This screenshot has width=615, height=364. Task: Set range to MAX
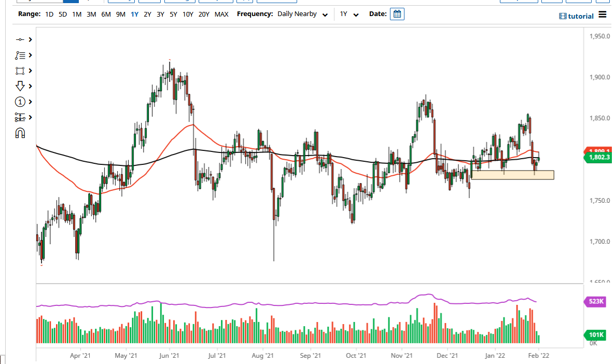tap(221, 14)
